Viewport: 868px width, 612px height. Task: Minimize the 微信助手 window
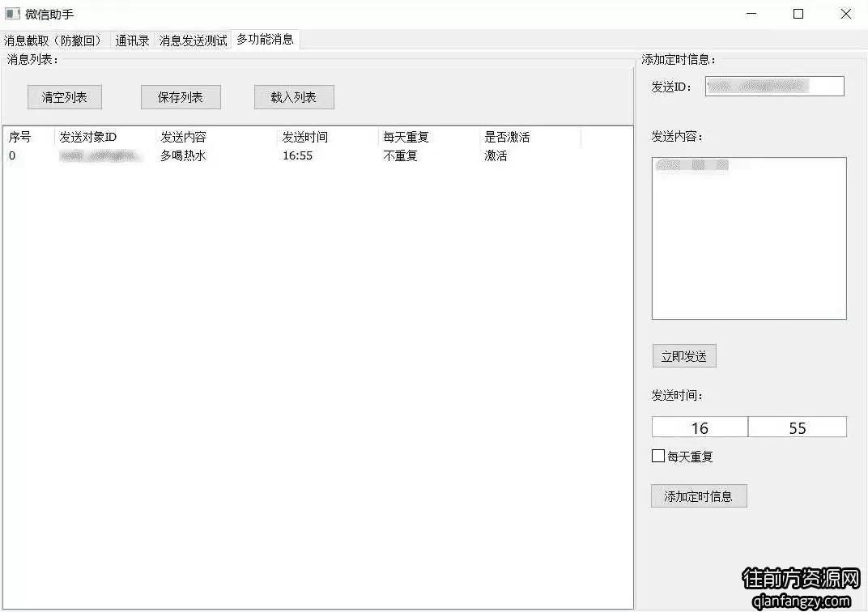pos(751,14)
